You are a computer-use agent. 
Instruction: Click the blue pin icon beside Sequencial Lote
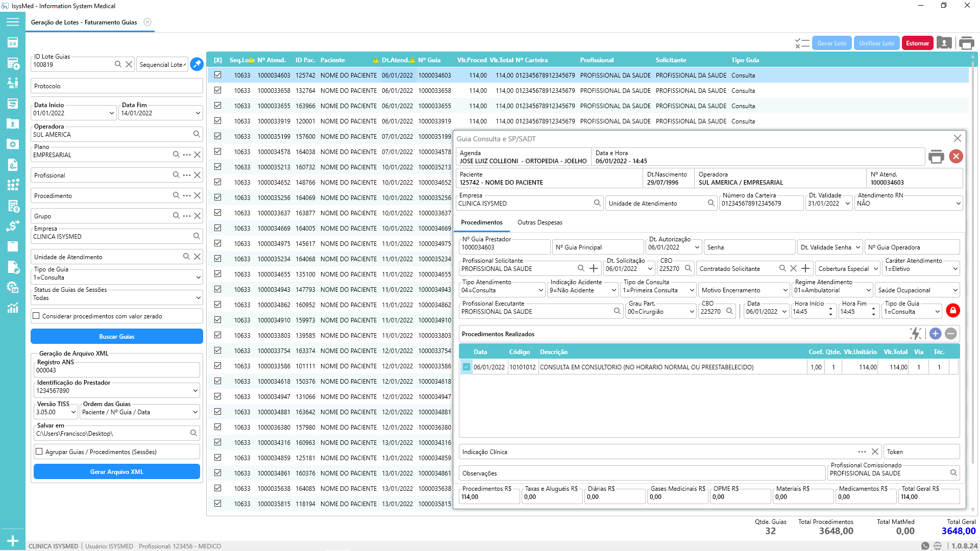197,64
